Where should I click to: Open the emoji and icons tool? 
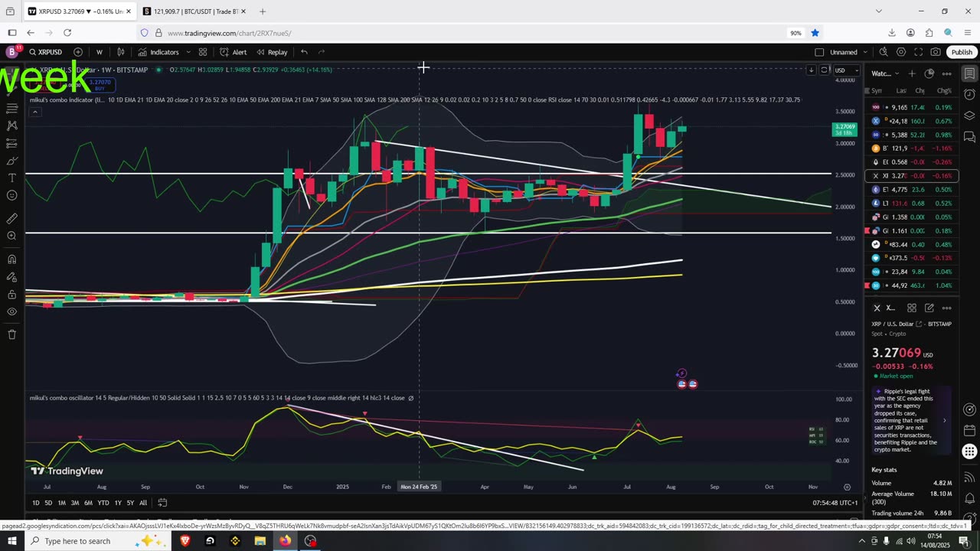pyautogui.click(x=11, y=196)
